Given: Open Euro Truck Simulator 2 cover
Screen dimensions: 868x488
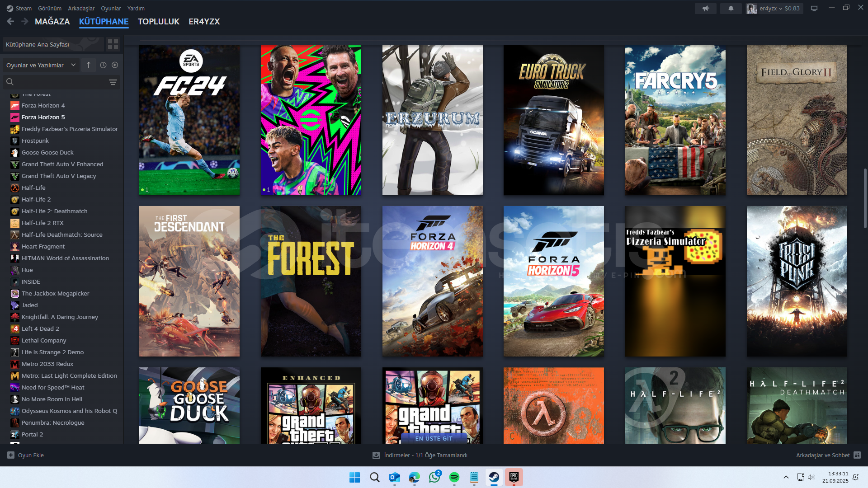Looking at the screenshot, I should tap(554, 120).
